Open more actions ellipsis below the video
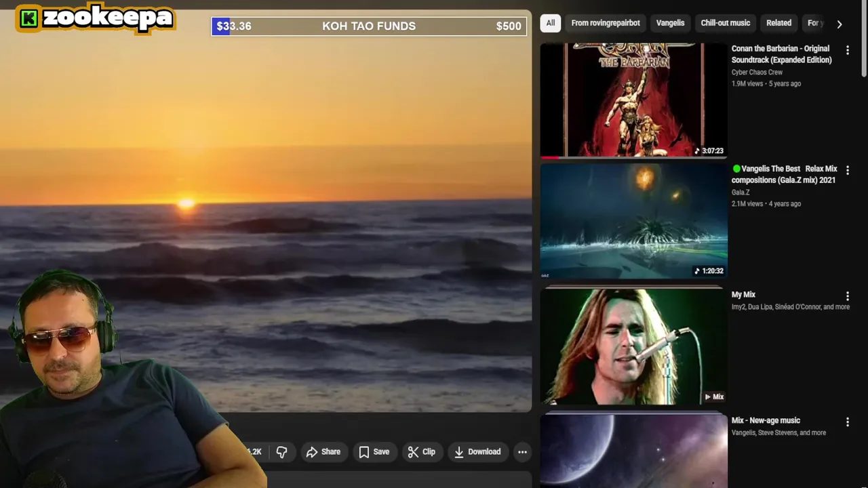Screen dimensions: 868x488 pyautogui.click(x=522, y=452)
